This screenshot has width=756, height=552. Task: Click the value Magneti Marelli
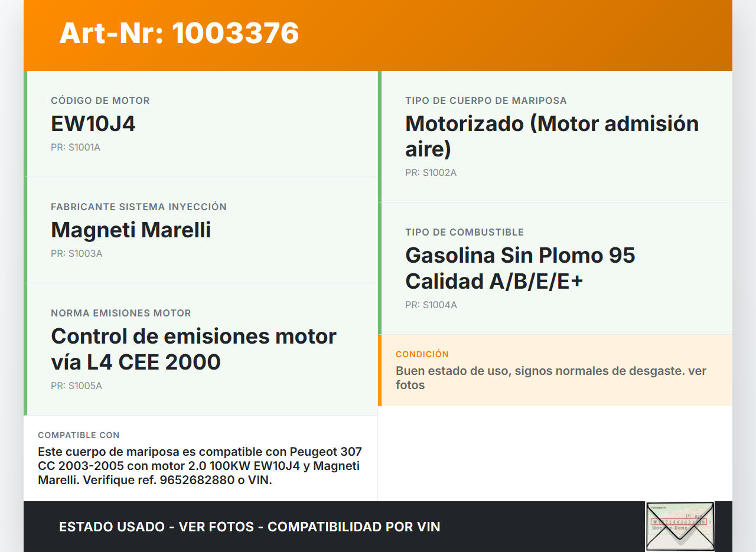click(131, 230)
